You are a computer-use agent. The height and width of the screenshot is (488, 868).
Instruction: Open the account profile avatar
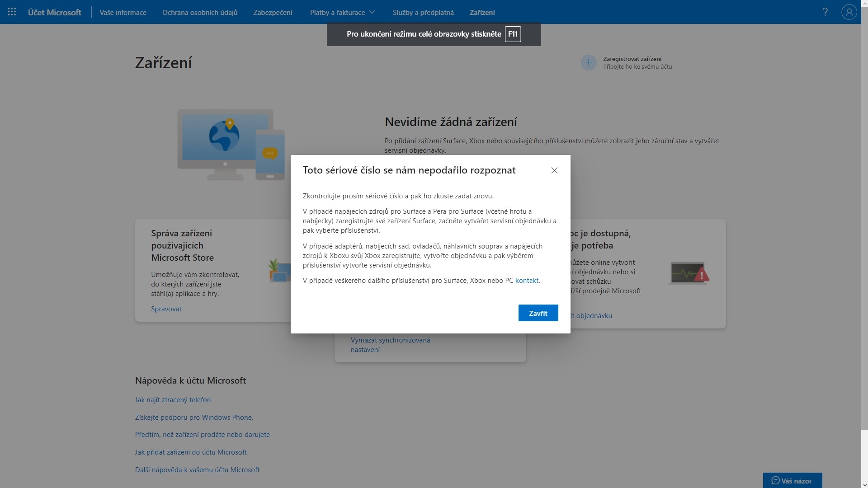(849, 12)
